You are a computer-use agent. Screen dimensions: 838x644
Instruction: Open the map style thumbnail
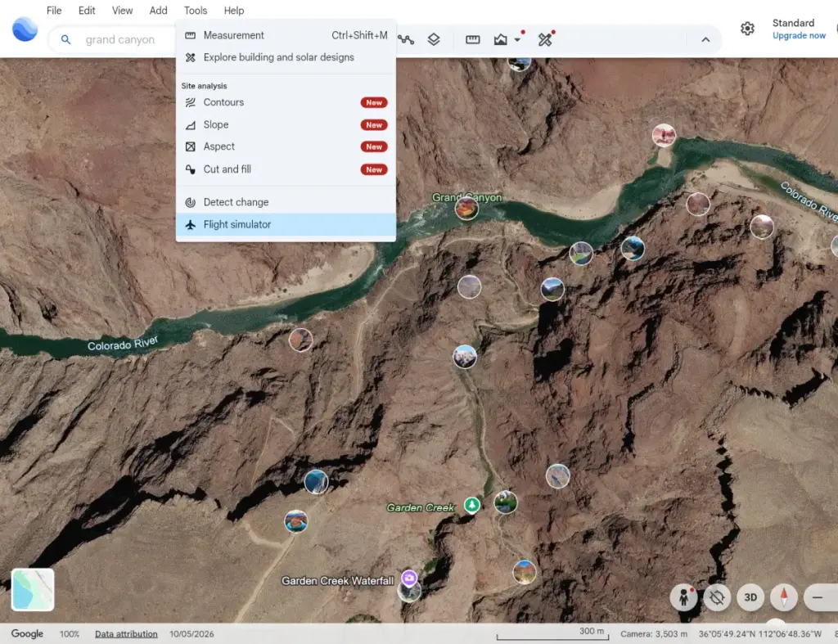[33, 589]
